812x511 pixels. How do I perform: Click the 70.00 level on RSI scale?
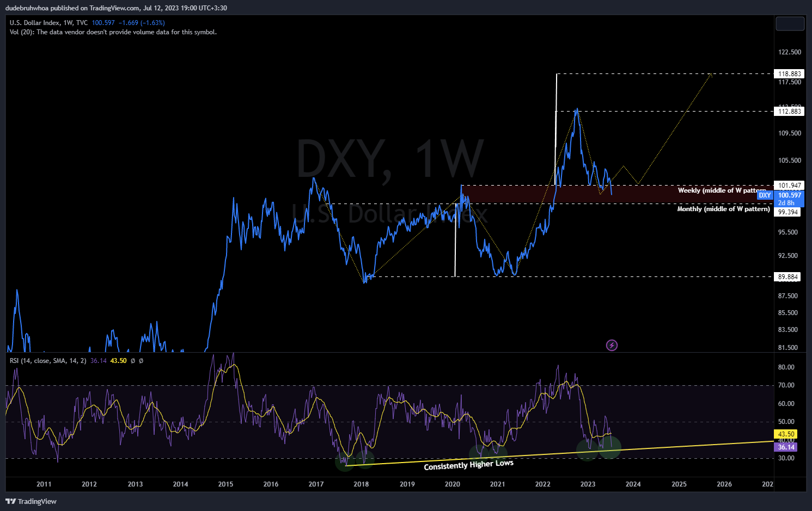(786, 385)
